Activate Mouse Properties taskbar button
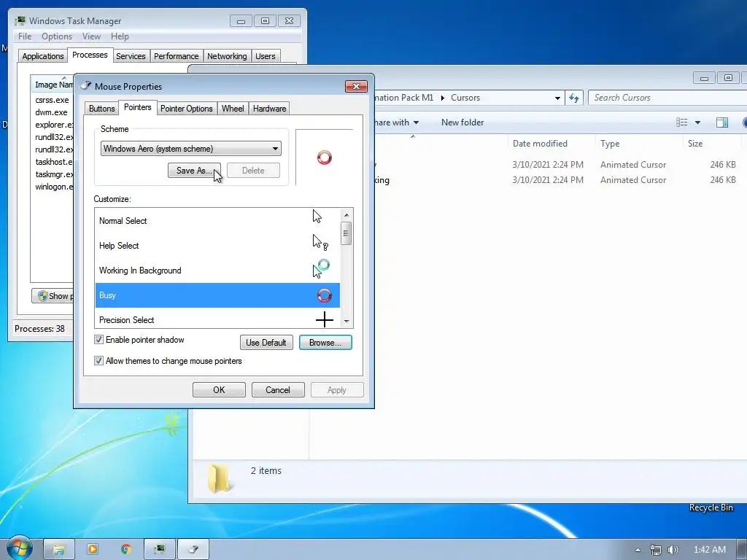The image size is (747, 560). click(193, 550)
